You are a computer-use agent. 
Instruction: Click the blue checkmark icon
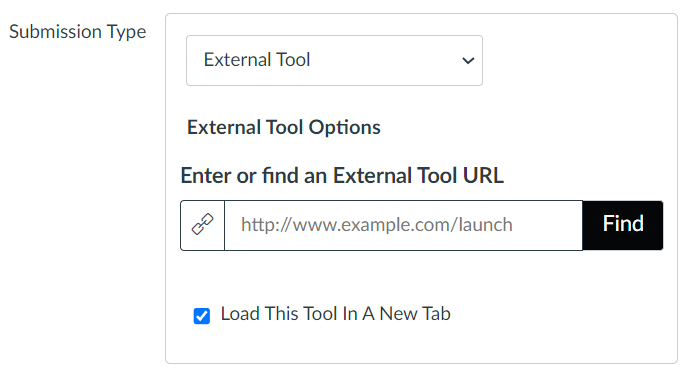pos(202,316)
